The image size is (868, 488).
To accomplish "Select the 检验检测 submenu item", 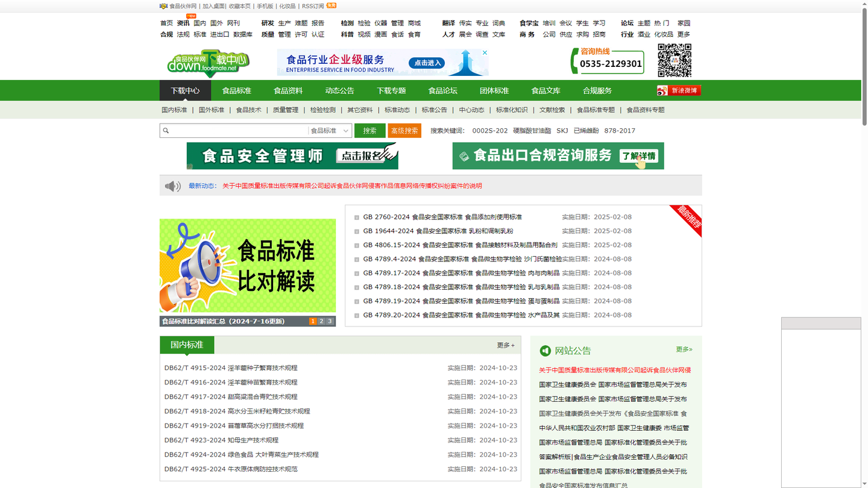I will click(323, 110).
